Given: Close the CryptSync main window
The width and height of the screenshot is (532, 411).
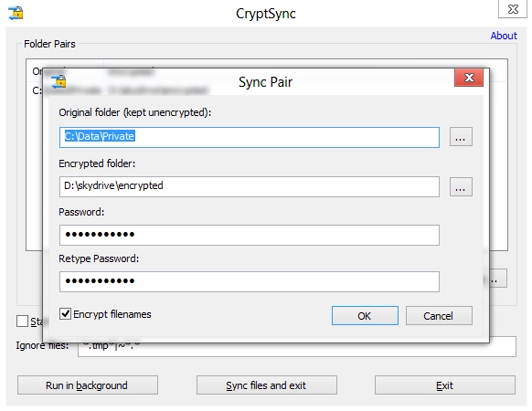Looking at the screenshot, I should [x=513, y=9].
